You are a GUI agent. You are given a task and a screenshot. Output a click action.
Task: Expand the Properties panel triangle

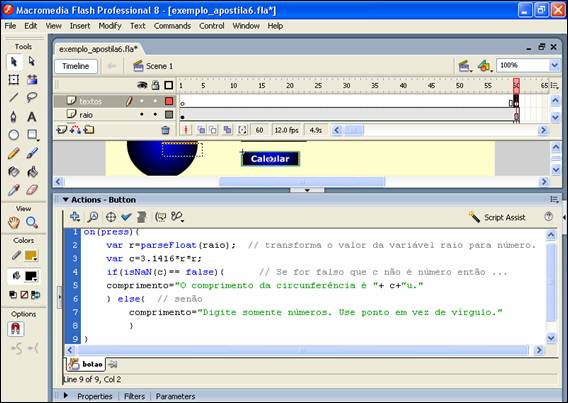(x=66, y=395)
